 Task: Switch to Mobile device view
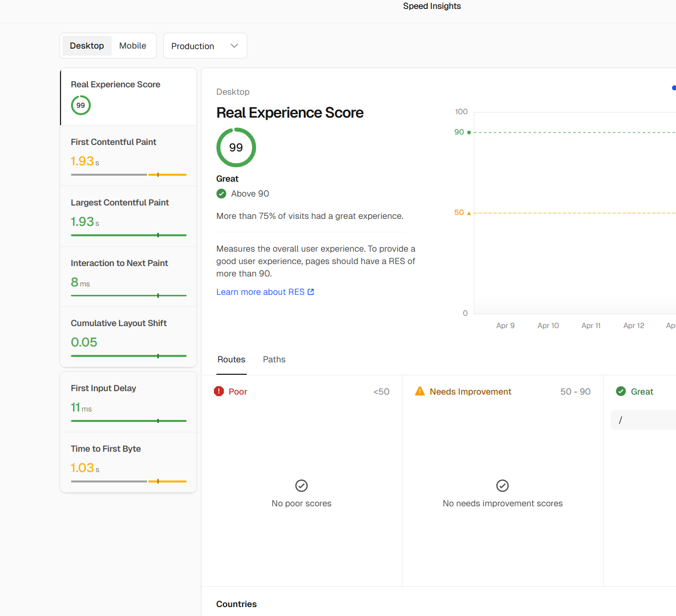click(133, 46)
